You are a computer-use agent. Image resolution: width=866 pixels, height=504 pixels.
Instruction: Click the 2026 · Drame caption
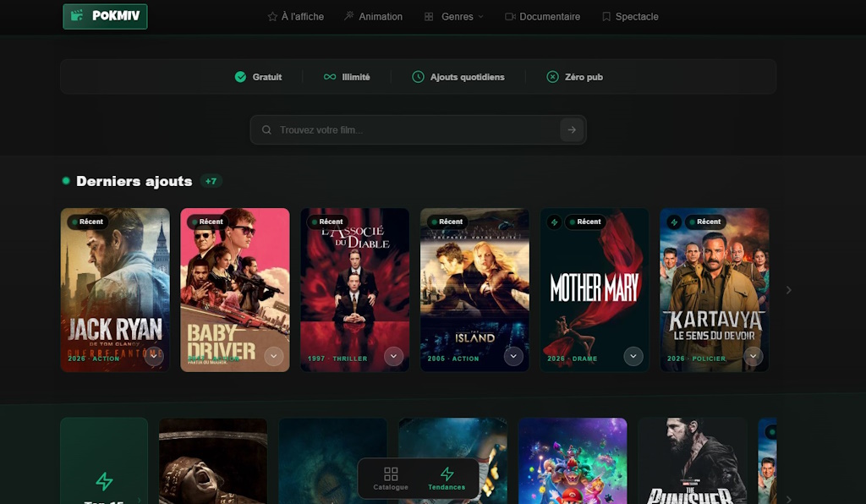(573, 359)
